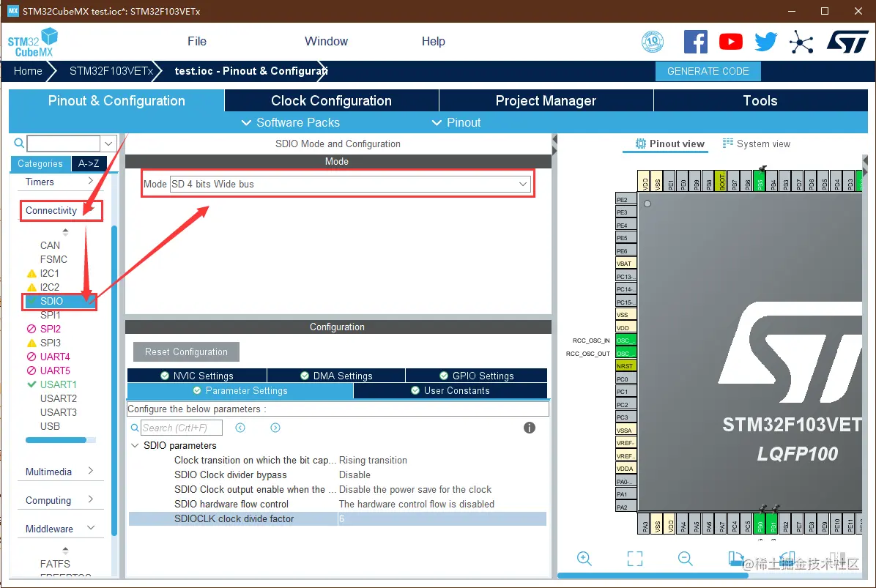Select the Categories view button
Viewport: 876px width, 588px height.
(40, 163)
